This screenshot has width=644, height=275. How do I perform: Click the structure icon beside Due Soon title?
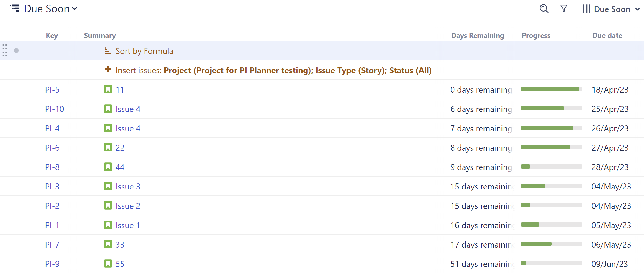pos(15,9)
